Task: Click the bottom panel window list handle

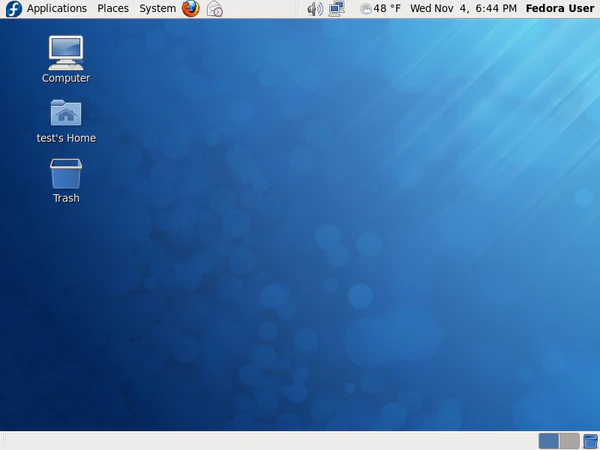Action: click(x=5, y=441)
